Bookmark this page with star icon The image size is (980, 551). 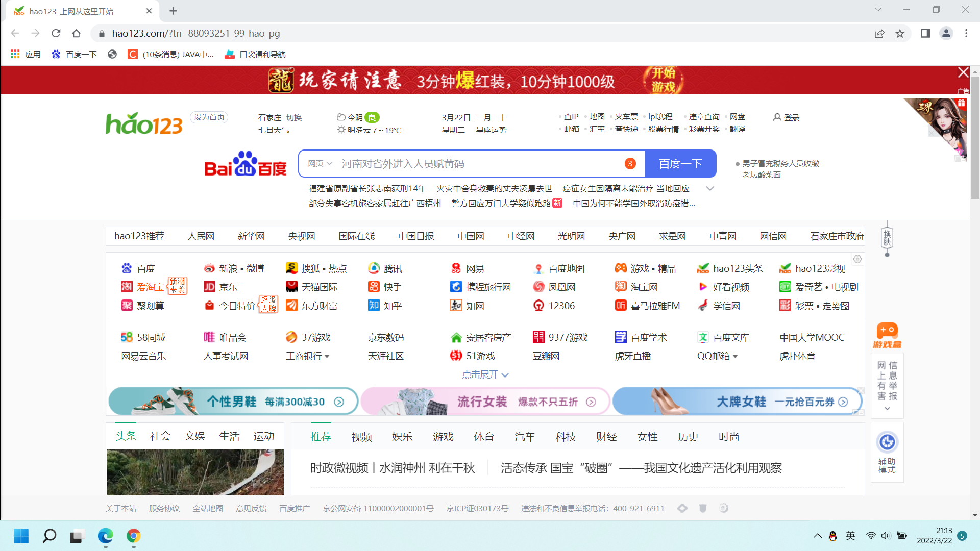pyautogui.click(x=900, y=33)
